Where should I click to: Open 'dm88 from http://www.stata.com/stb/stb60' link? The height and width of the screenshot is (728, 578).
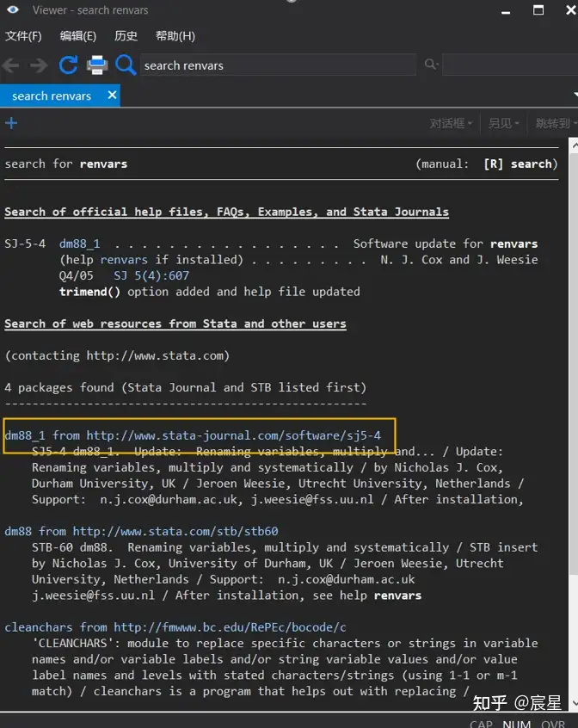pos(141,531)
